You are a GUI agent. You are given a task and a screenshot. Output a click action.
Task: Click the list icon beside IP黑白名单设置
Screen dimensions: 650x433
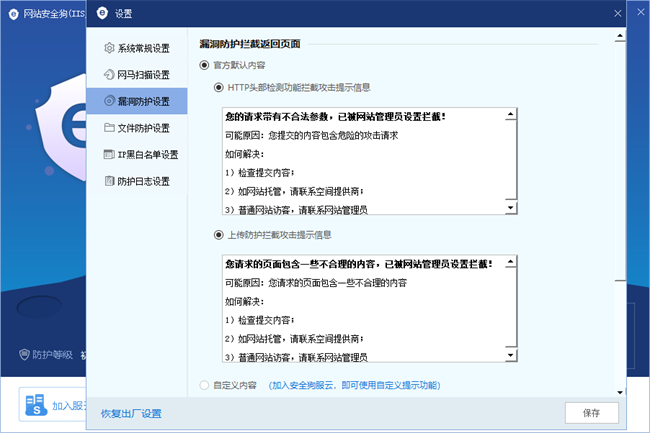(x=109, y=155)
